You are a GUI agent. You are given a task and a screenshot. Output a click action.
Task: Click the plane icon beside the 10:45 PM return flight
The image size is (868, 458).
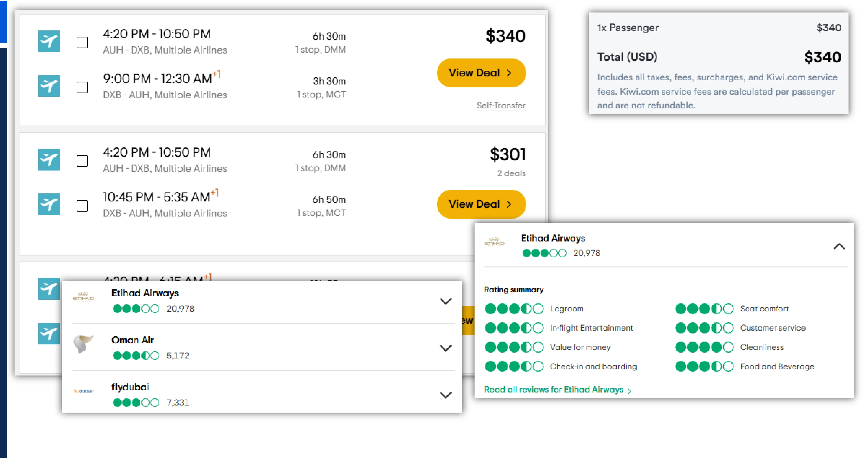pyautogui.click(x=49, y=204)
